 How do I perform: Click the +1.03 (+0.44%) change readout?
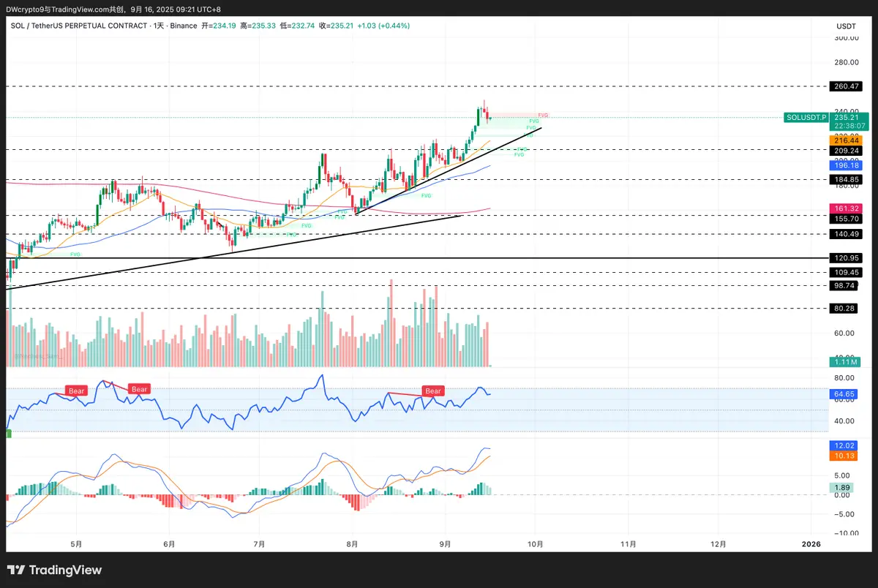[x=383, y=26]
